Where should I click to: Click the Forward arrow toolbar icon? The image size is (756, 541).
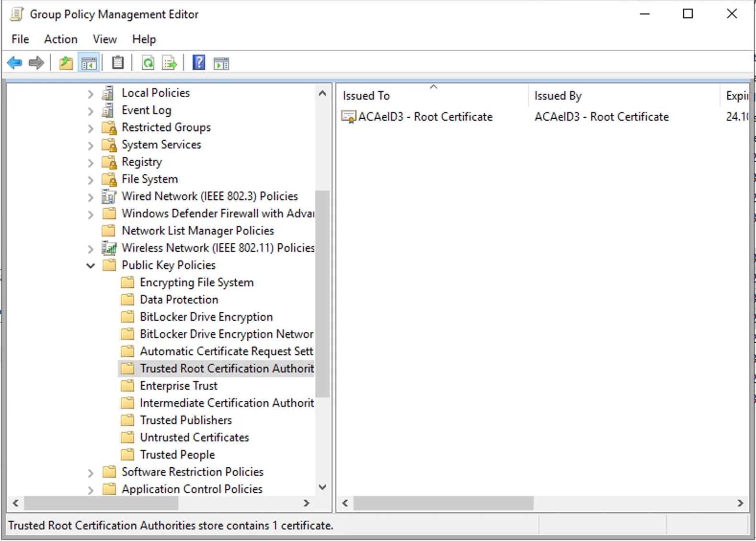[36, 63]
